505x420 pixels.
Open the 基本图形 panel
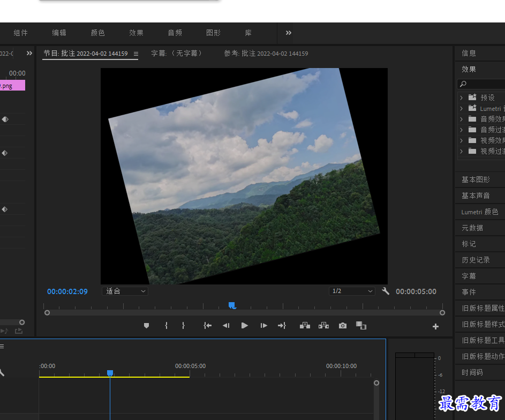click(x=476, y=179)
